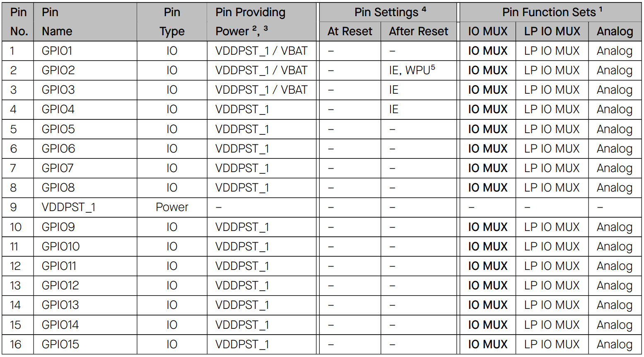Click the After Reset column header
The width and height of the screenshot is (644, 357).
point(418,32)
